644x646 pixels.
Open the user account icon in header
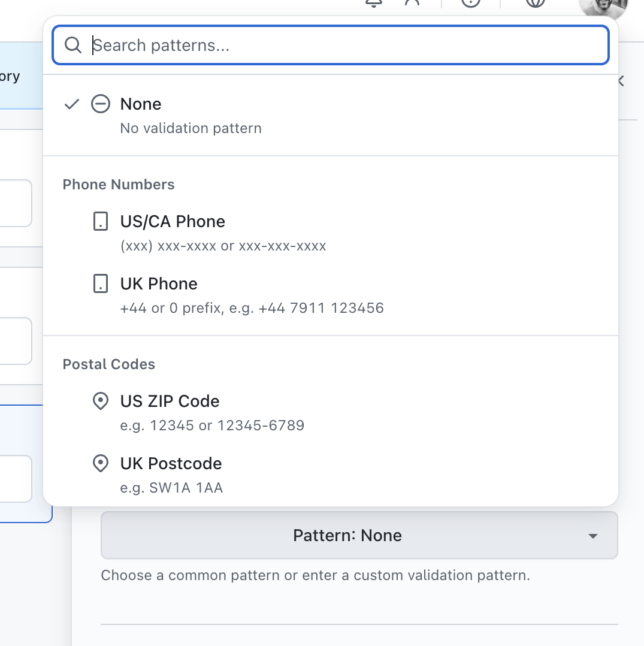coord(412,3)
